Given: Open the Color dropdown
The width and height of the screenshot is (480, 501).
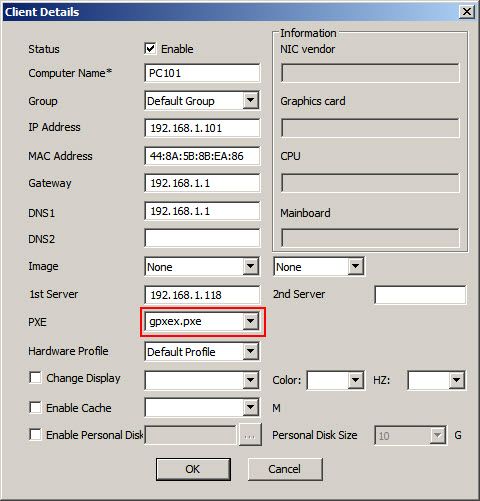Looking at the screenshot, I should (335, 380).
